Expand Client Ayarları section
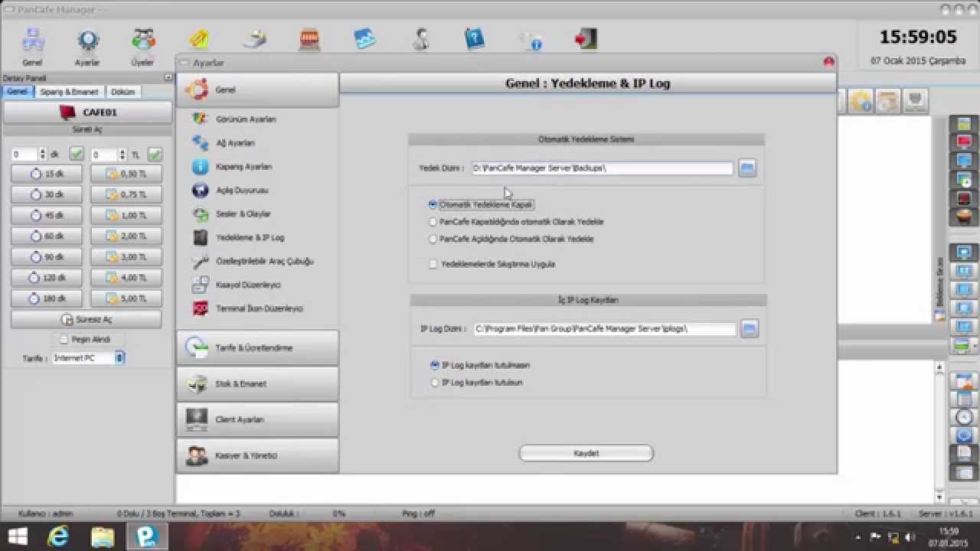This screenshot has width=980, height=551. point(257,420)
